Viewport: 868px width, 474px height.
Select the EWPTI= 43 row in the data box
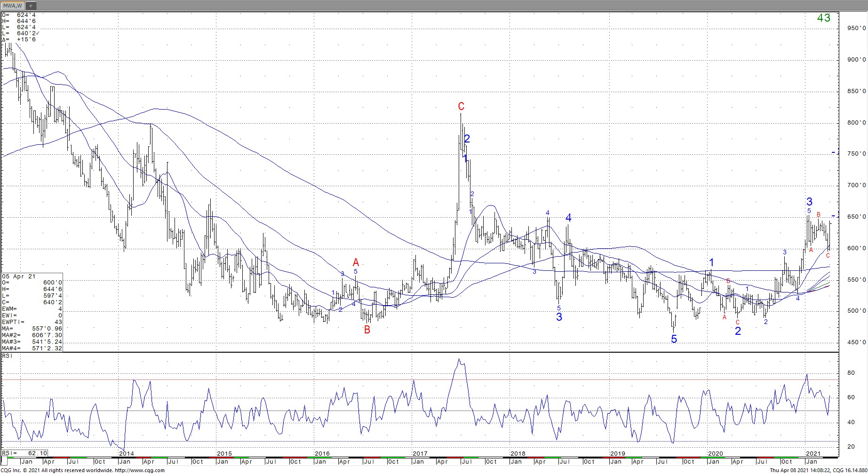tap(32, 322)
